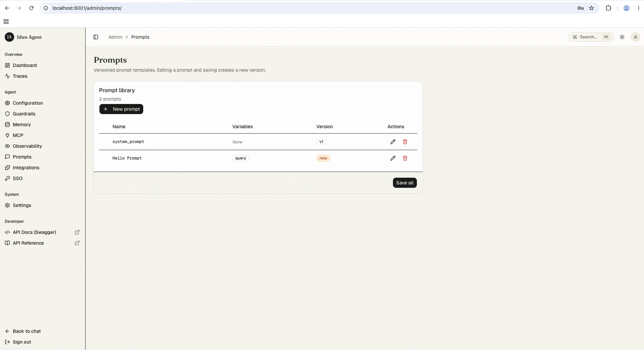Image resolution: width=644 pixels, height=350 pixels.
Task: Switch theme with the sun icon
Action: [622, 37]
